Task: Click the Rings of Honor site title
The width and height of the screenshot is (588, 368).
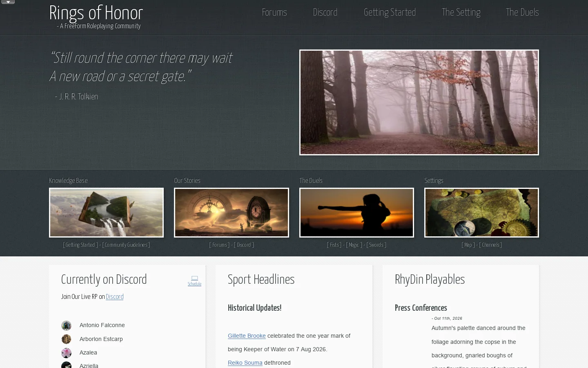Action: [x=96, y=13]
